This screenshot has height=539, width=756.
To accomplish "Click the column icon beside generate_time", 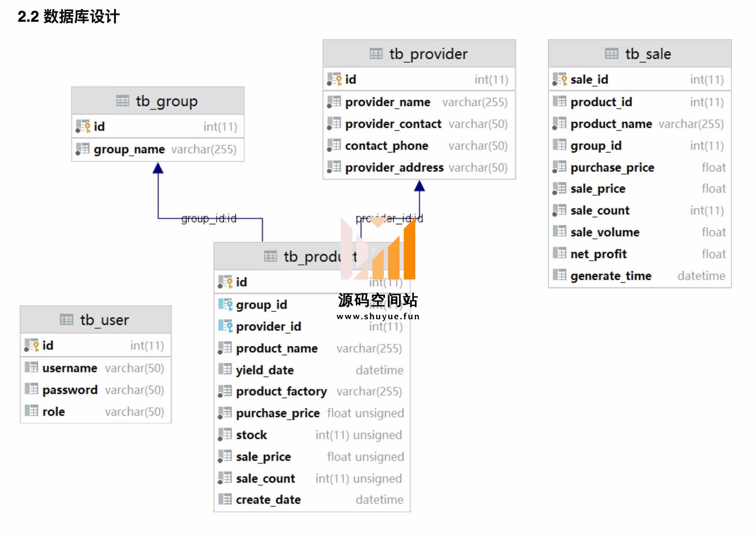I will [x=559, y=275].
